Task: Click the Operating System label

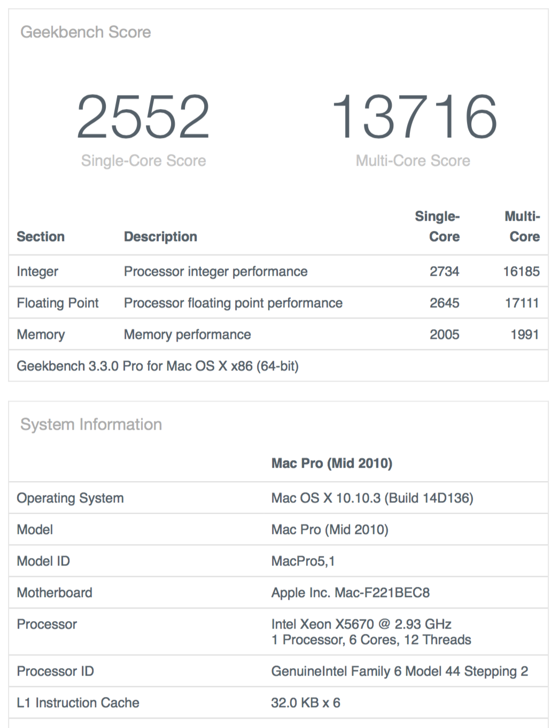Action: (x=70, y=498)
